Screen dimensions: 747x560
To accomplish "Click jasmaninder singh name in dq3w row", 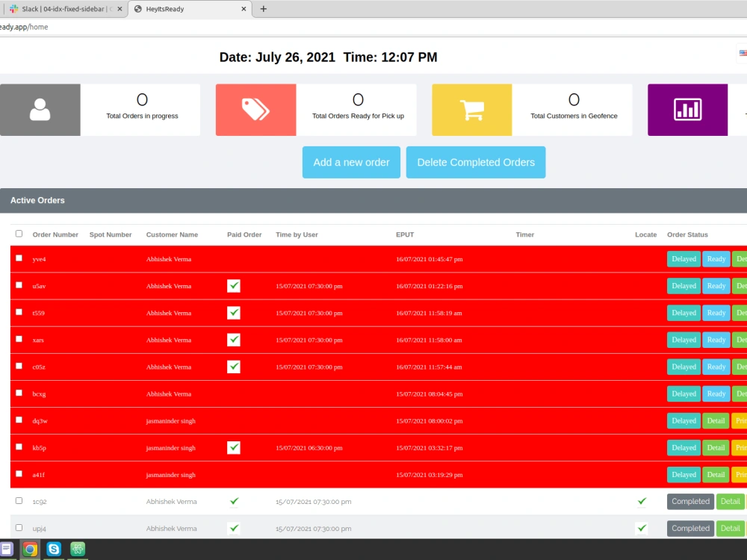I will coord(170,421).
